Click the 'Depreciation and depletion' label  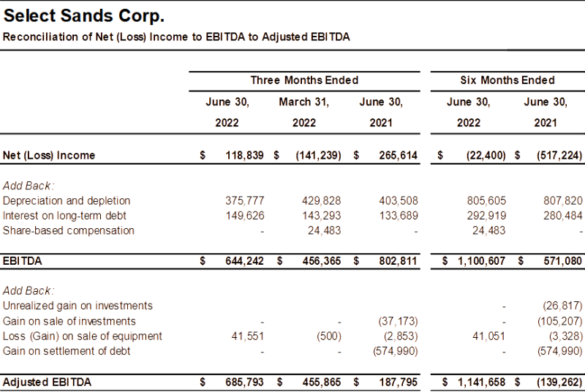(67, 200)
